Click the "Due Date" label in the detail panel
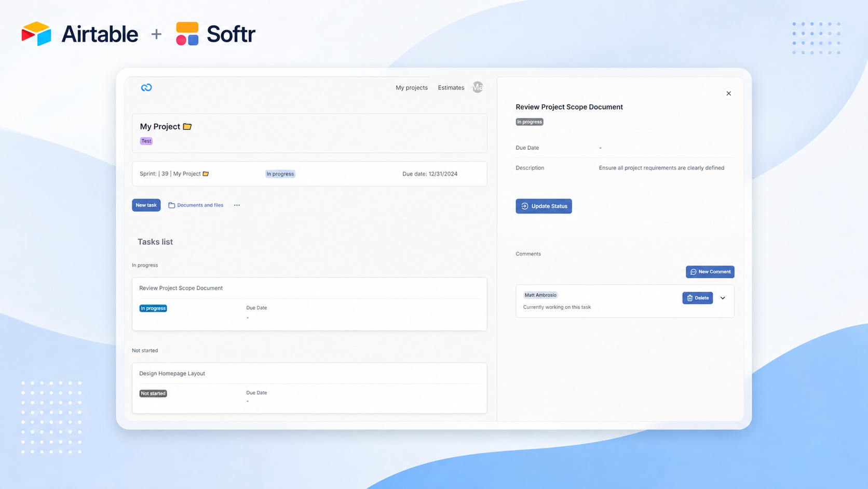This screenshot has height=489, width=868. click(x=527, y=148)
